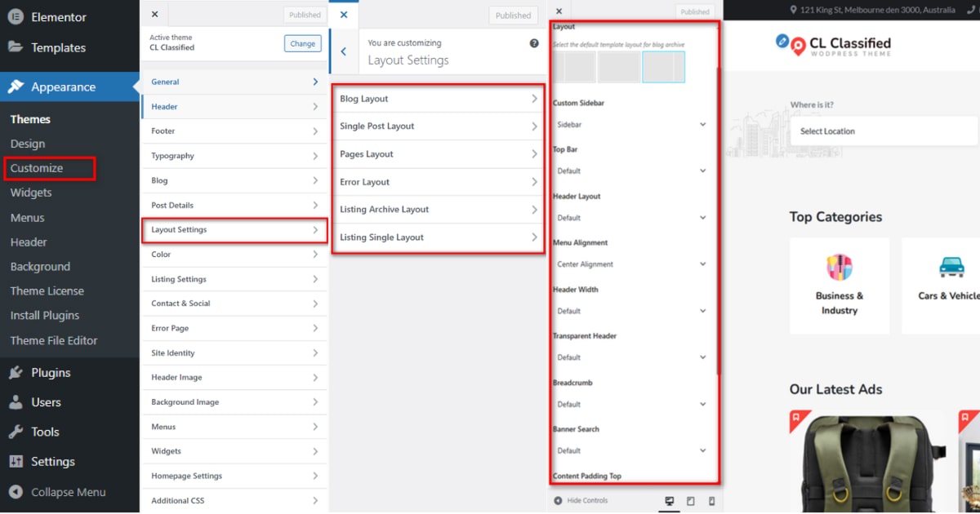
Task: Switch to desktop preview icon
Action: click(x=670, y=501)
